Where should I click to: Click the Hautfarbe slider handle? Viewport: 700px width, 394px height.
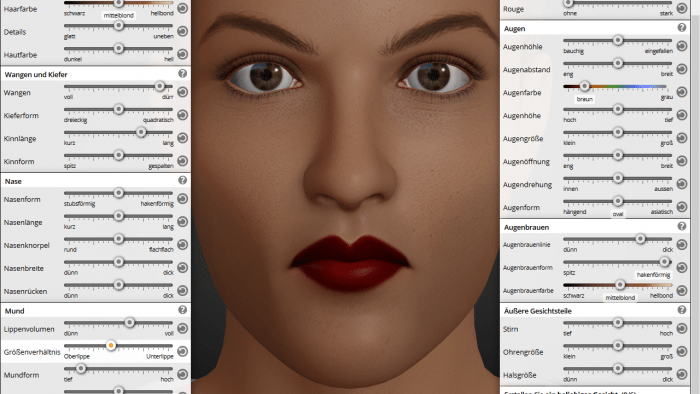pyautogui.click(x=118, y=48)
